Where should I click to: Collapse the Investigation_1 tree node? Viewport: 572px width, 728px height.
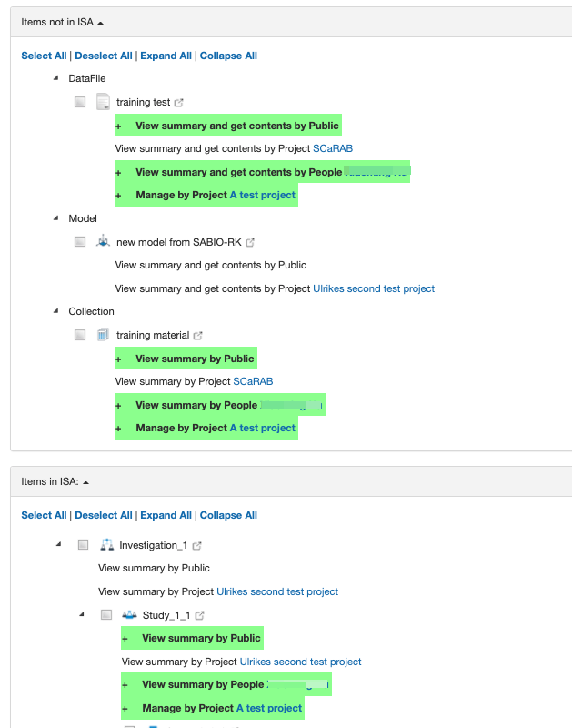(x=59, y=544)
